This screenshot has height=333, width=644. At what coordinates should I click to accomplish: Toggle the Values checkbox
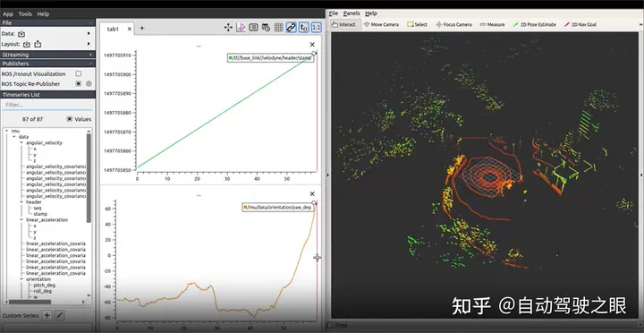pyautogui.click(x=70, y=119)
